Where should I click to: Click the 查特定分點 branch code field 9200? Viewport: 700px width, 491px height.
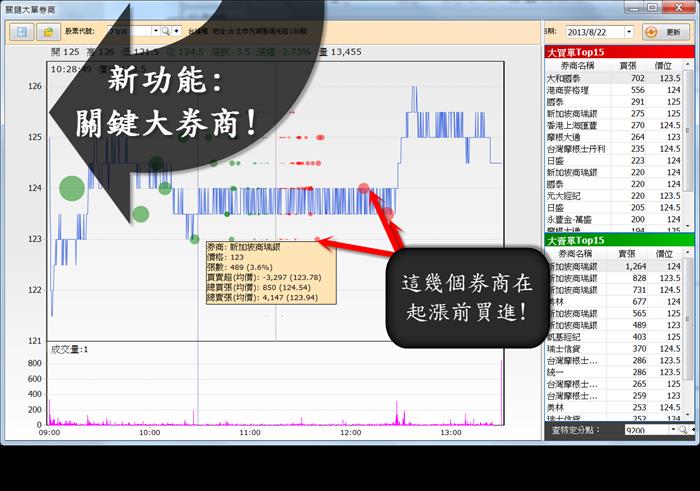pyautogui.click(x=646, y=430)
